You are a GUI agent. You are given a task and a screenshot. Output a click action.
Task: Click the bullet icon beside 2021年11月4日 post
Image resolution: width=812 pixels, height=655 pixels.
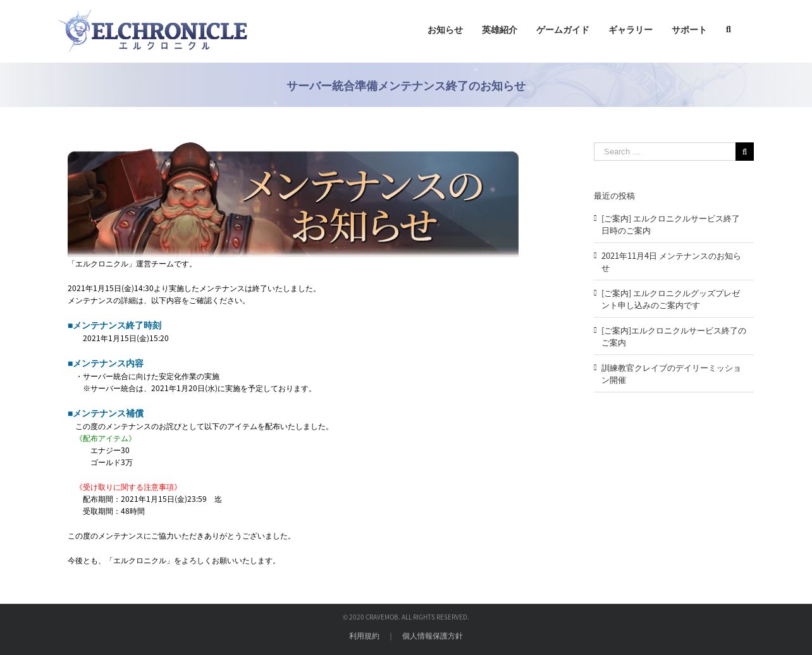[596, 255]
